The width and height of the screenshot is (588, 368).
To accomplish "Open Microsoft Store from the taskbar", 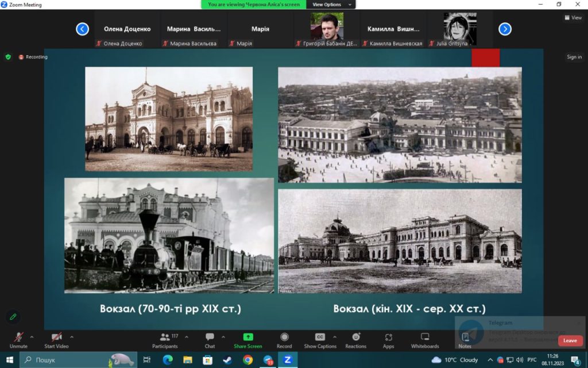I will (207, 360).
